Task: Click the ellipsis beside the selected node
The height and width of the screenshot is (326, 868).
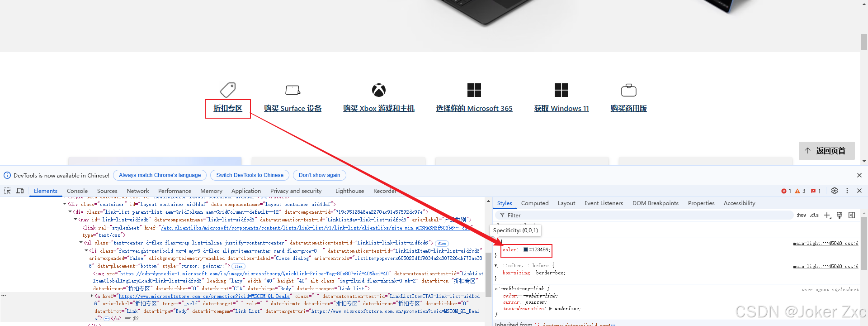Action: click(4, 296)
